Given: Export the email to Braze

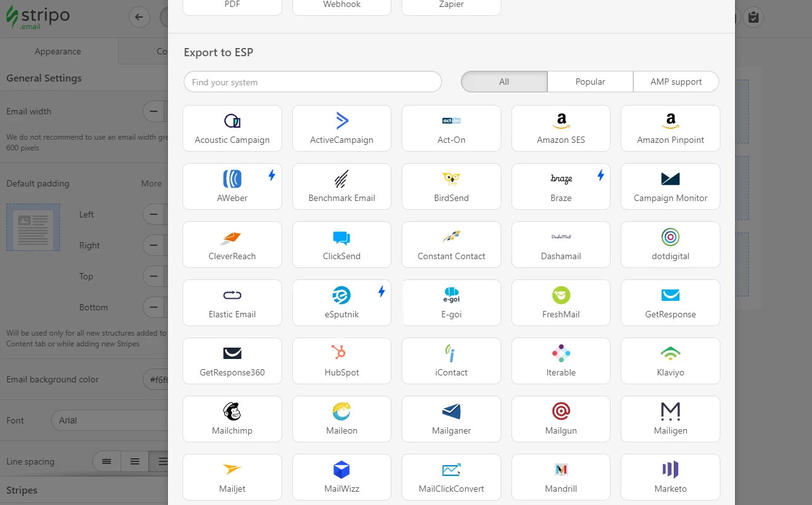Looking at the screenshot, I should click(x=561, y=186).
